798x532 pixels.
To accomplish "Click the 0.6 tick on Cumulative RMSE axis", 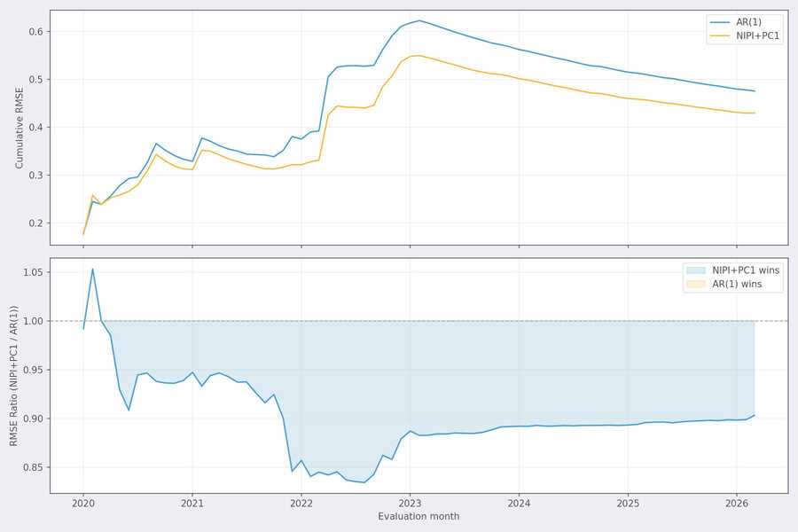I will pyautogui.click(x=36, y=32).
